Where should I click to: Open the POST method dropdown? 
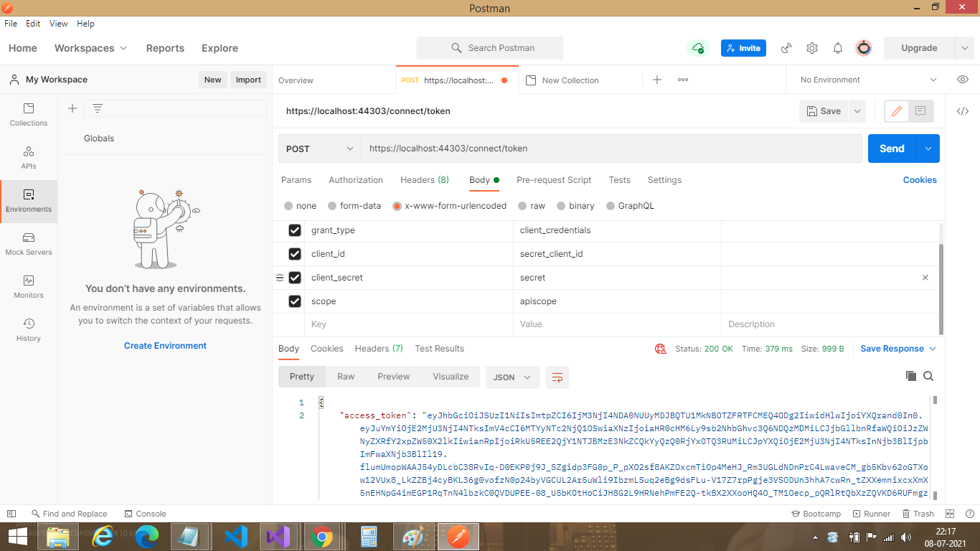319,149
